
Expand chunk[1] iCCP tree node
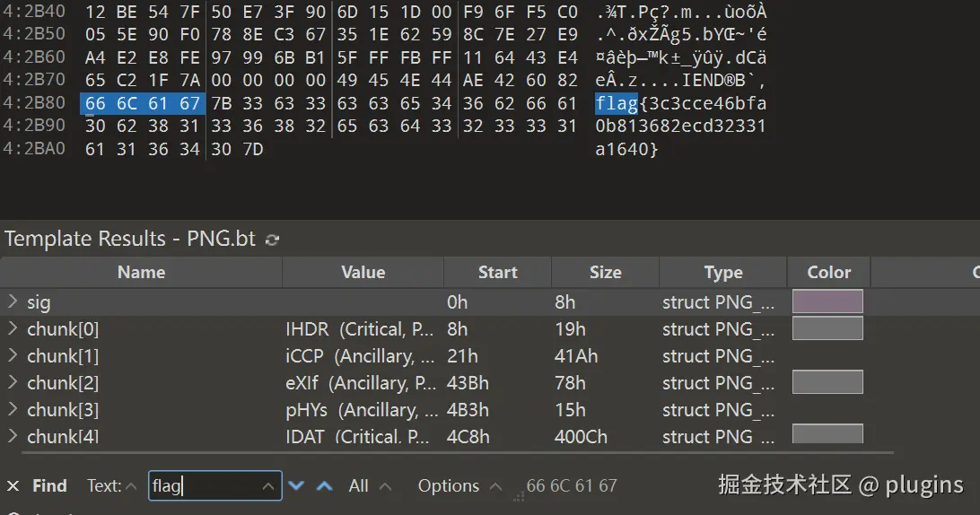point(13,356)
